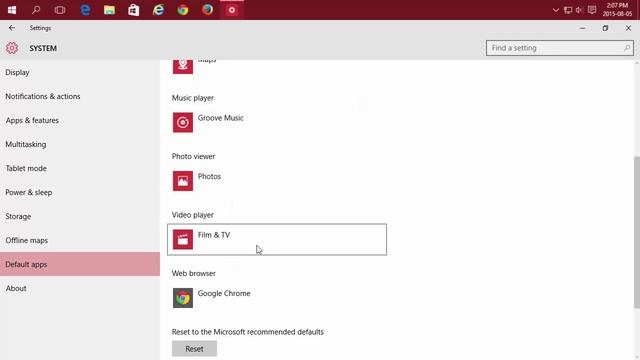This screenshot has width=640, height=360.
Task: Click the Music player heading
Action: 193,98
